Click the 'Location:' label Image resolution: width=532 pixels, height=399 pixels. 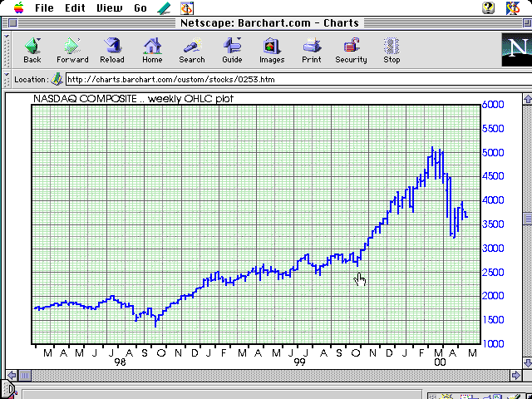[x=32, y=80]
